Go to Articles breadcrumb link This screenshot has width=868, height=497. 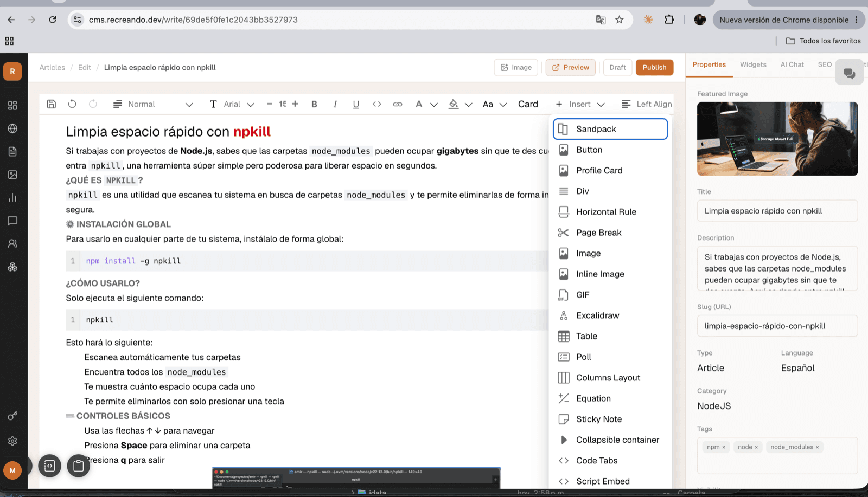[52, 67]
